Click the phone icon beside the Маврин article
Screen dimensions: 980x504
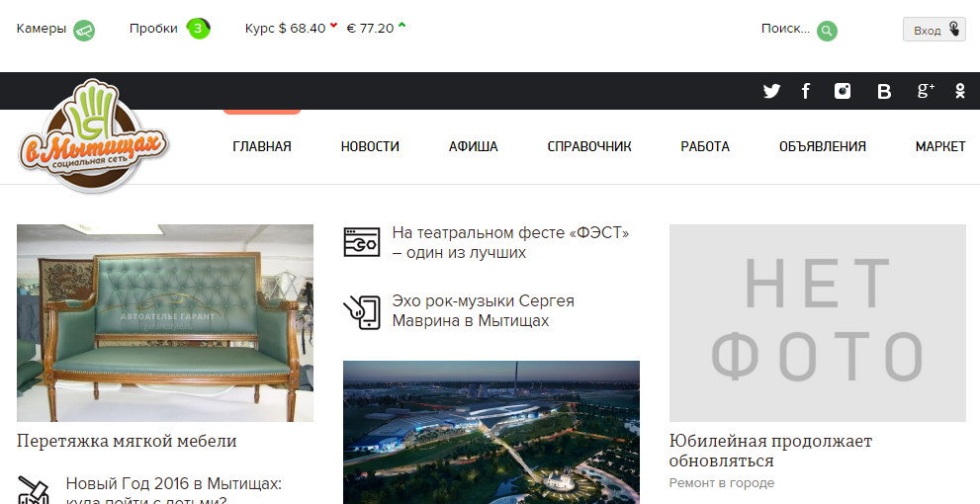pos(361,312)
